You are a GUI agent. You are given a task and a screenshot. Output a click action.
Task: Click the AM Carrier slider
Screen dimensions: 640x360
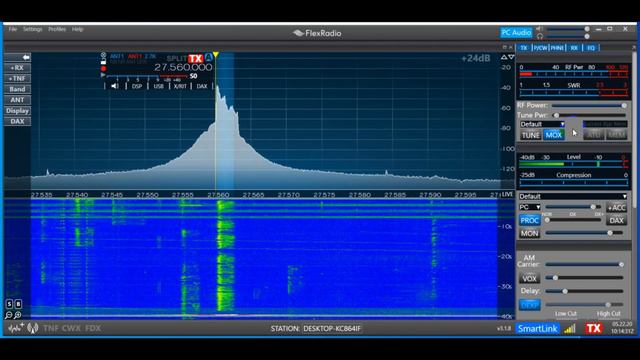point(584,264)
